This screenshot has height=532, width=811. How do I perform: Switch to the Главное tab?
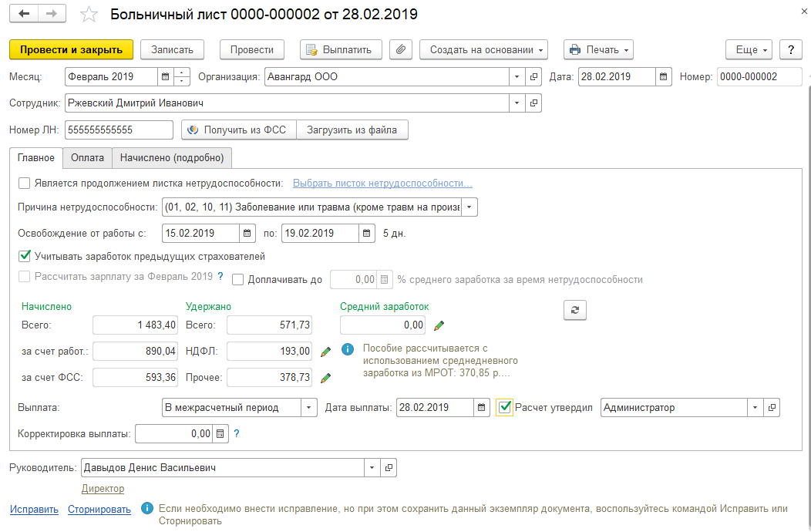tap(36, 158)
